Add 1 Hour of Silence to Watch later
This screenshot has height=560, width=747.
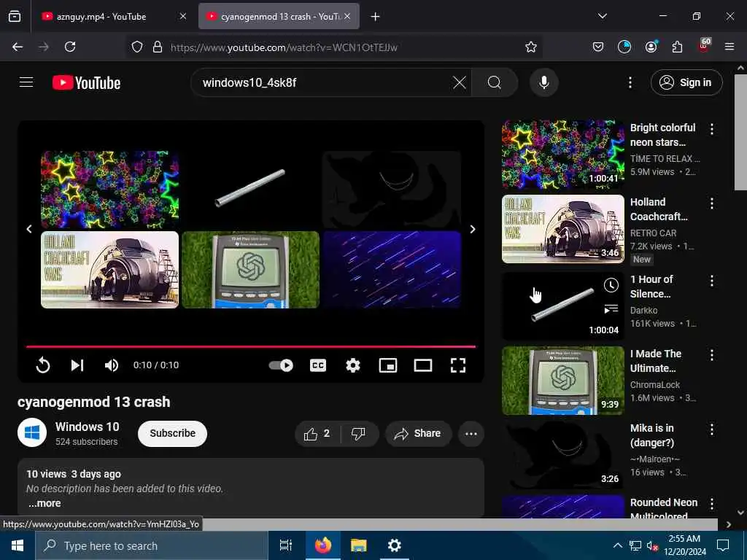coord(611,285)
